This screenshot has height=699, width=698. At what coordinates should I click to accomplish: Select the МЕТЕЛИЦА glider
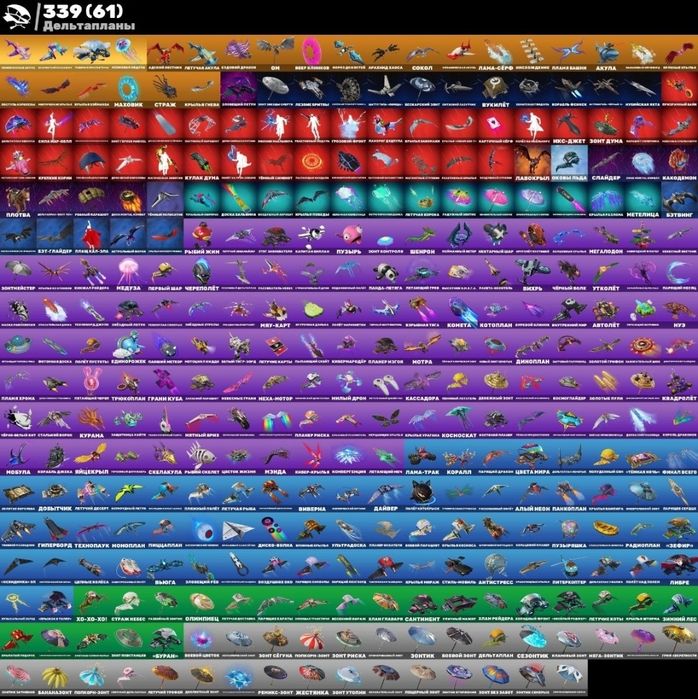(x=642, y=199)
